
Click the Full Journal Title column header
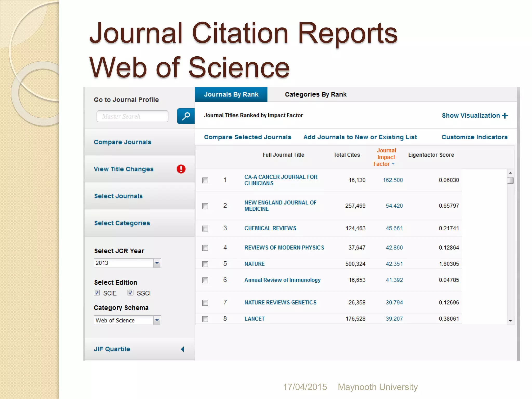coord(283,155)
